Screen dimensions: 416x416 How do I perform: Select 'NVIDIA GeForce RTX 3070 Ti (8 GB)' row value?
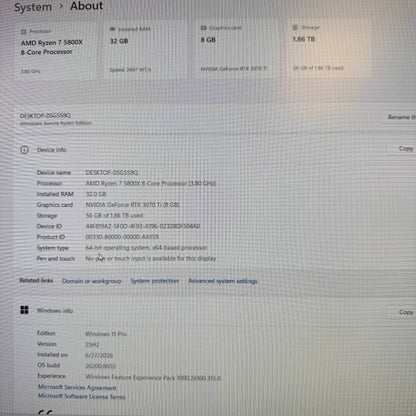133,205
